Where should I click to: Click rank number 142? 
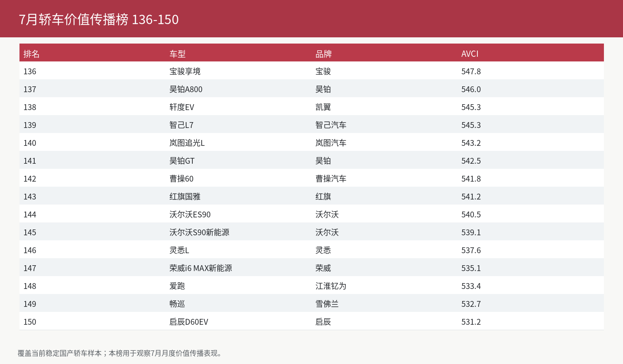click(30, 179)
